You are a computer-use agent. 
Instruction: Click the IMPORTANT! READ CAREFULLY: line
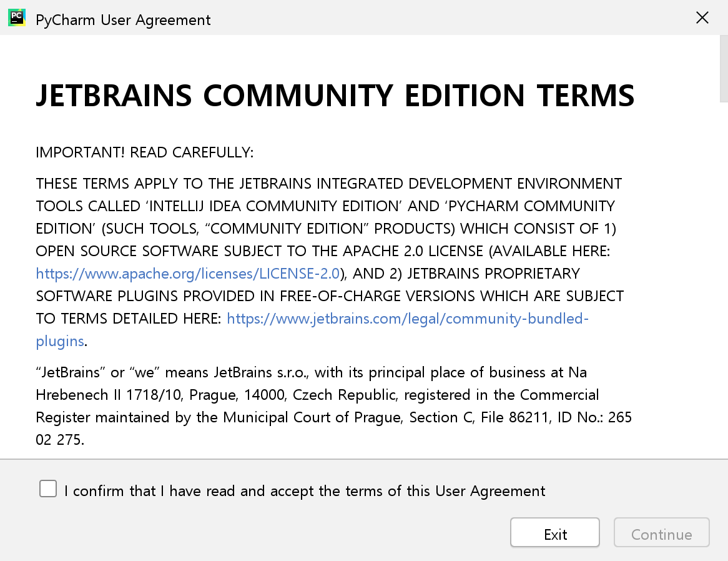pos(145,152)
